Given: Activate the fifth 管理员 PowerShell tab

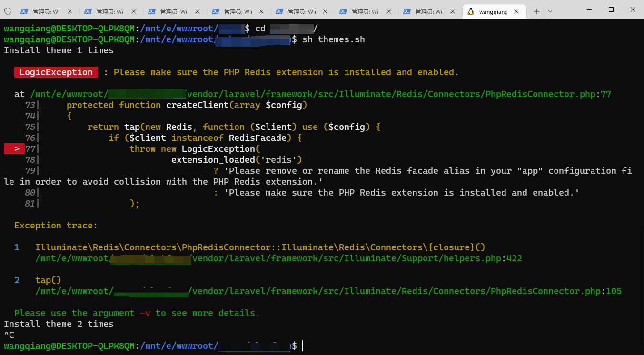Looking at the screenshot, I should (301, 11).
